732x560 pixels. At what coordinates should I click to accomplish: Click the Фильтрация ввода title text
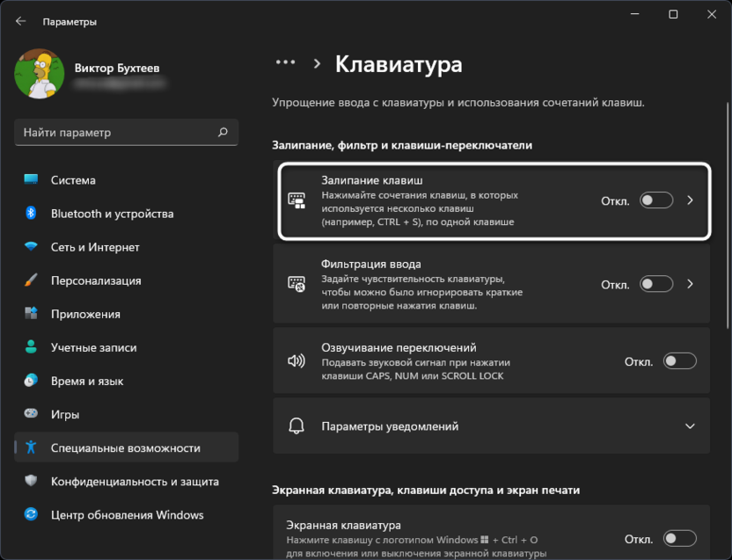371,264
